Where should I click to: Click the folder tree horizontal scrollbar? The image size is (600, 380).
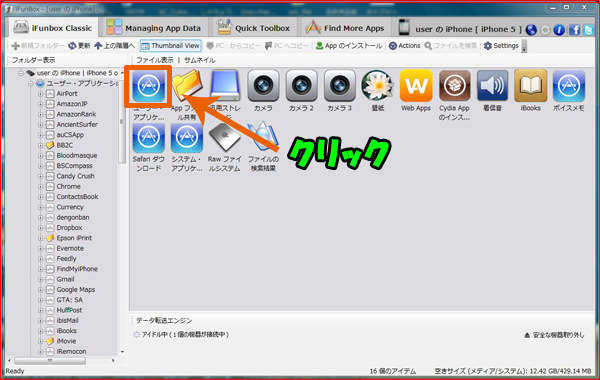[x=50, y=361]
